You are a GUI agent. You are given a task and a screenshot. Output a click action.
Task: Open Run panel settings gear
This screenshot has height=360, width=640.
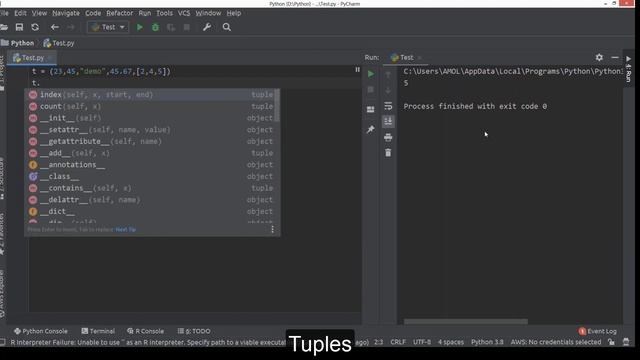pos(599,58)
